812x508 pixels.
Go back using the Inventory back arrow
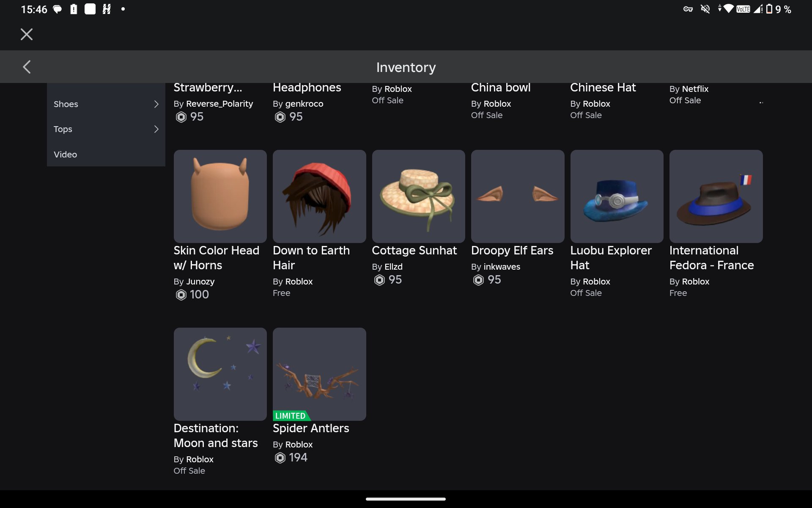click(x=27, y=67)
